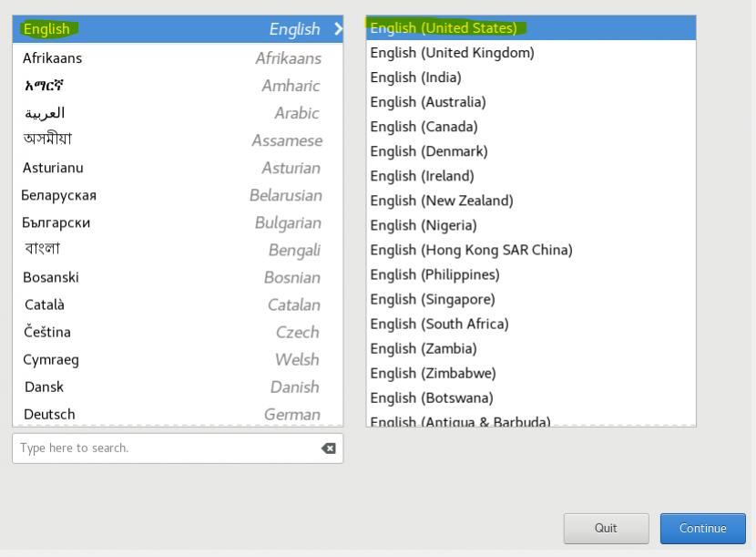756x557 pixels.
Task: Select Dansk in the language list
Action: [x=178, y=387]
